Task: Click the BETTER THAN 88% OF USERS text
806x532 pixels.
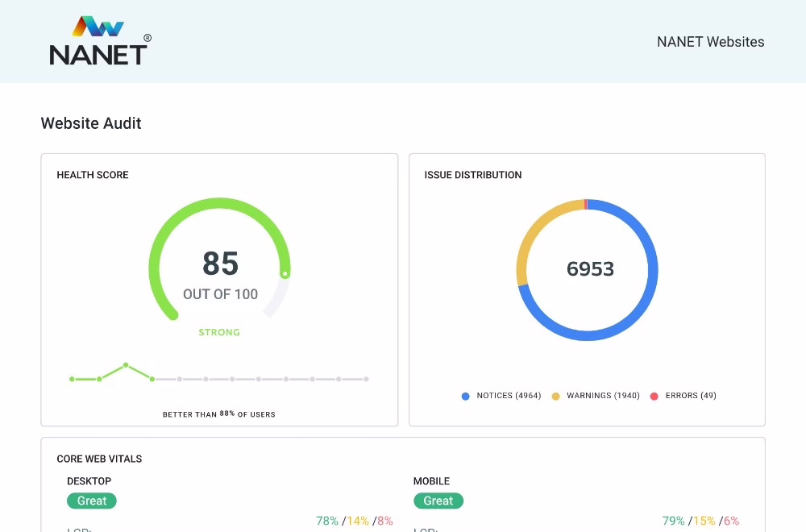Action: (219, 414)
